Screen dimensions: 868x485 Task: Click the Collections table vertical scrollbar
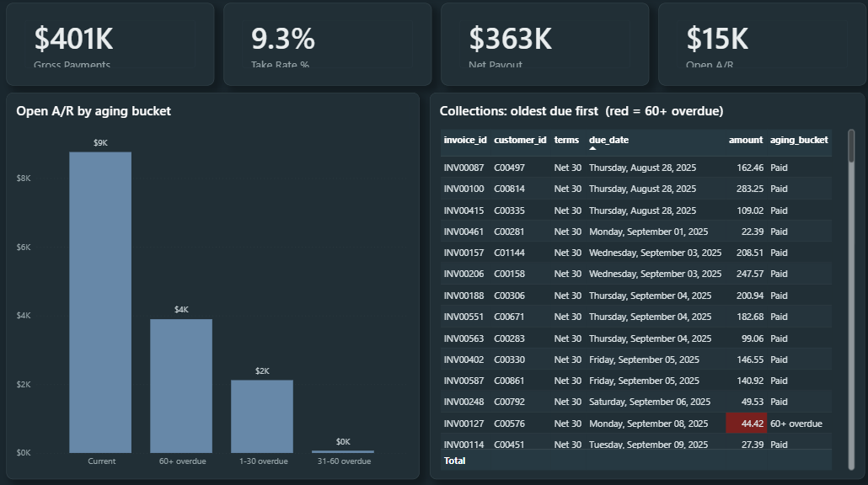pyautogui.click(x=851, y=299)
